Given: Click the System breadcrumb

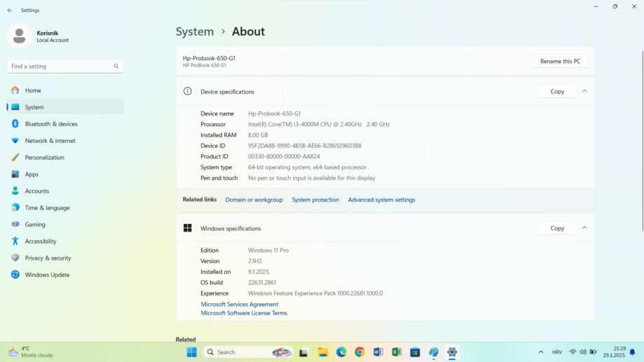Looking at the screenshot, I should coord(195,32).
